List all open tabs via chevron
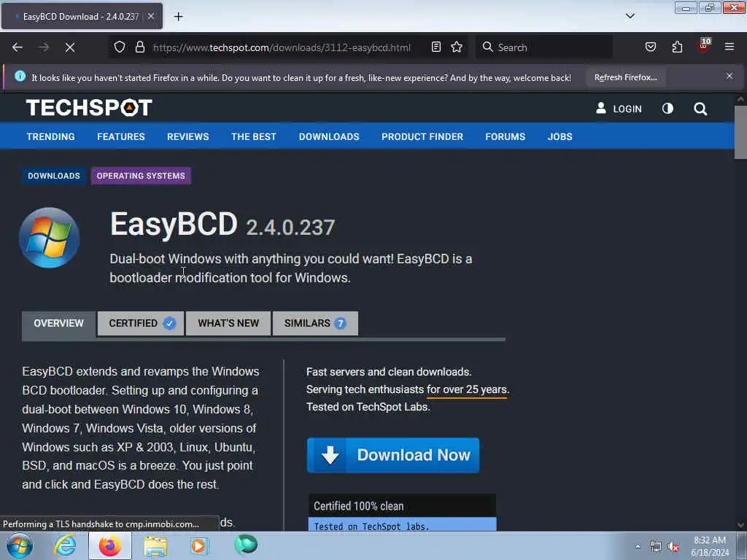The height and width of the screenshot is (560, 747). pos(630,16)
